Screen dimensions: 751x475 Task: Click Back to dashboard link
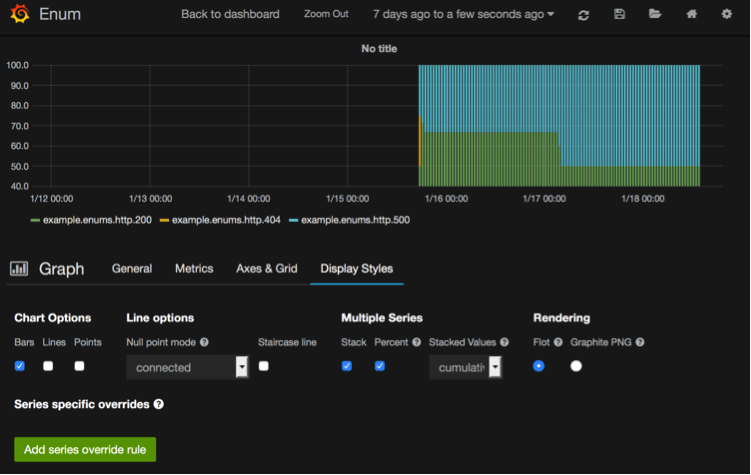tap(230, 14)
